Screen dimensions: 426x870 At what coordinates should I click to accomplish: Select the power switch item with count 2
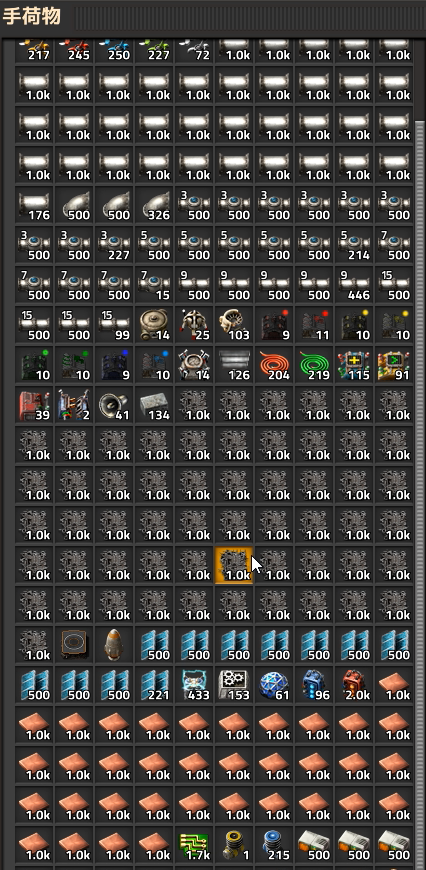[74, 404]
